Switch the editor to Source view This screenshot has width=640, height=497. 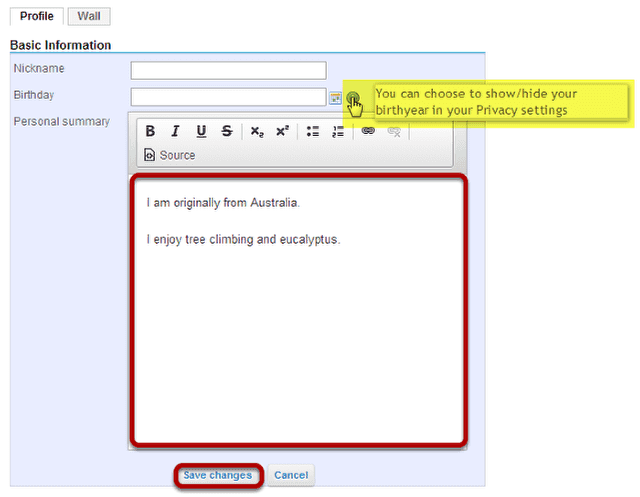(x=169, y=155)
